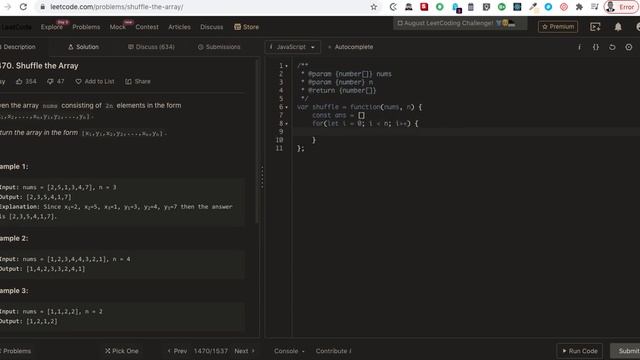Click the address bar URL
The height and width of the screenshot is (360, 640).
pyautogui.click(x=117, y=7)
